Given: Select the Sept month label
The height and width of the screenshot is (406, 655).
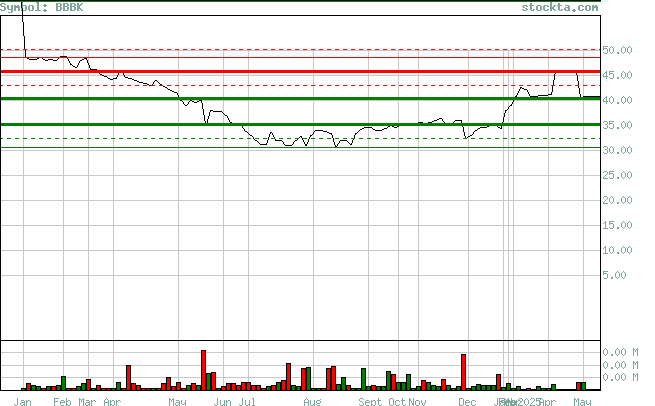Looking at the screenshot, I should click(x=370, y=402).
